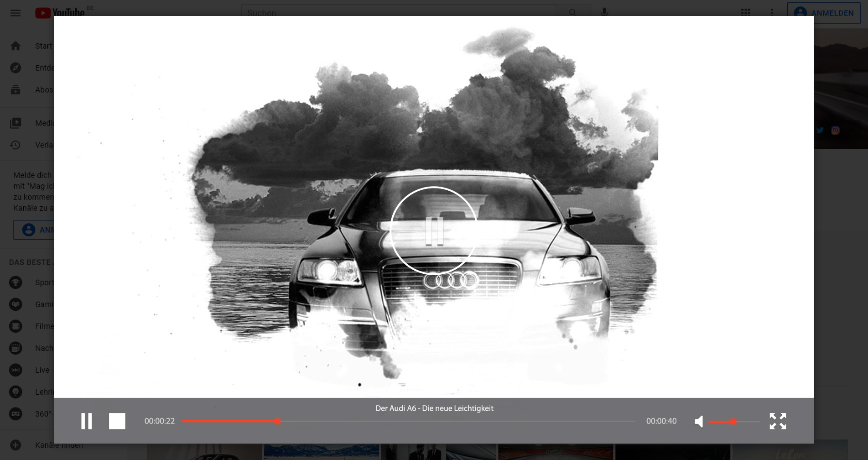Click the video title 'Der Audi A6 - Die neue Leichtigkeit'

click(434, 408)
